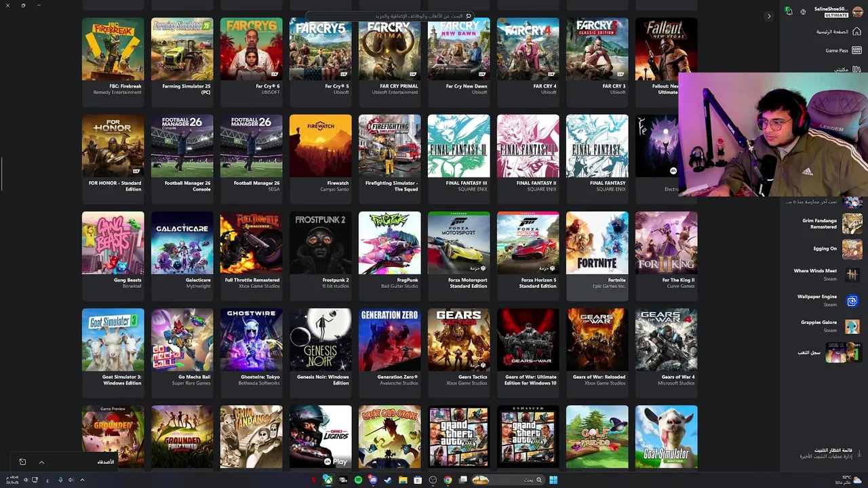Image resolution: width=868 pixels, height=488 pixels.
Task: Open the installation queue at the sidebar bottom
Action: 830,453
